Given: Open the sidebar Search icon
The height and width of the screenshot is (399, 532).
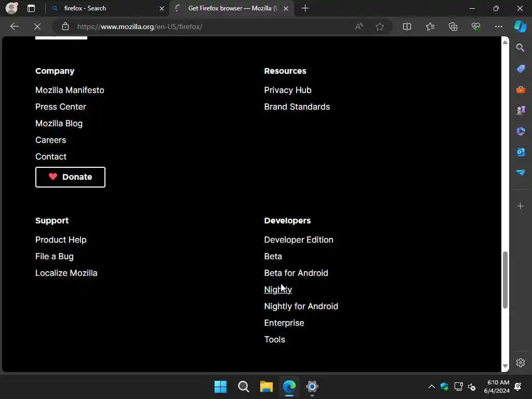Looking at the screenshot, I should pos(521,48).
